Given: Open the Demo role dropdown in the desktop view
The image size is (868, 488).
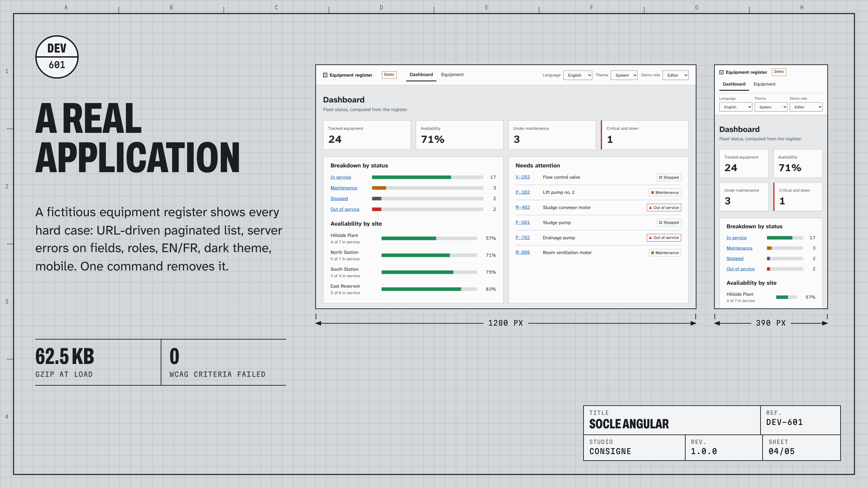Looking at the screenshot, I should [x=675, y=75].
